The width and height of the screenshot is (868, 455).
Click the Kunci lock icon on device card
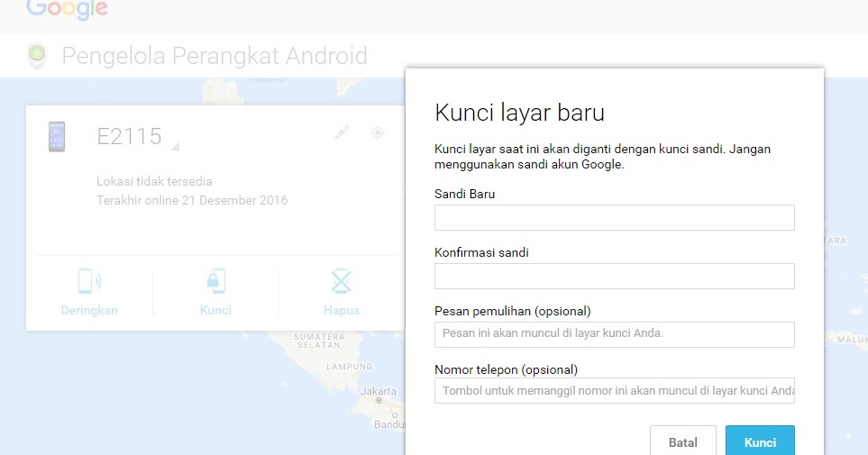tap(215, 280)
